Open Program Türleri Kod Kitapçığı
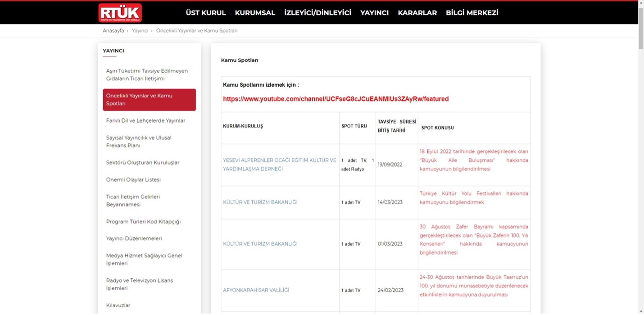This screenshot has width=644, height=315. pyautogui.click(x=143, y=222)
